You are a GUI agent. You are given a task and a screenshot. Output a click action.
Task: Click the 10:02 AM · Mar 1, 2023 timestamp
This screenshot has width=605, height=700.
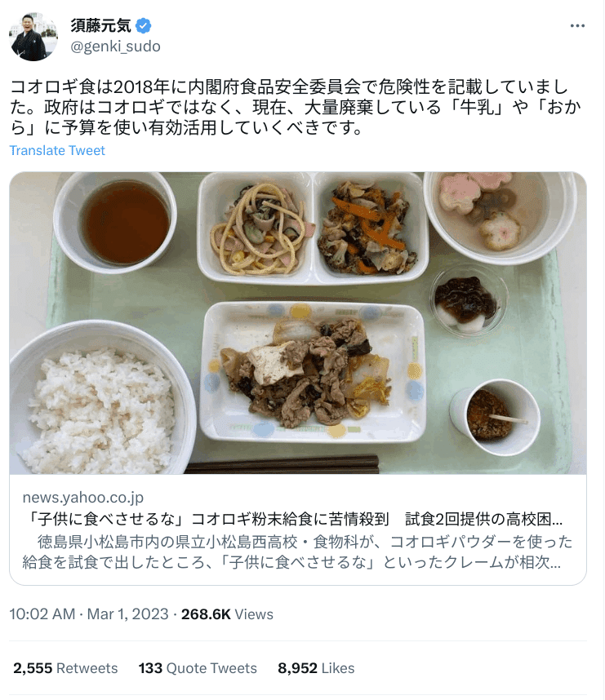tap(89, 614)
